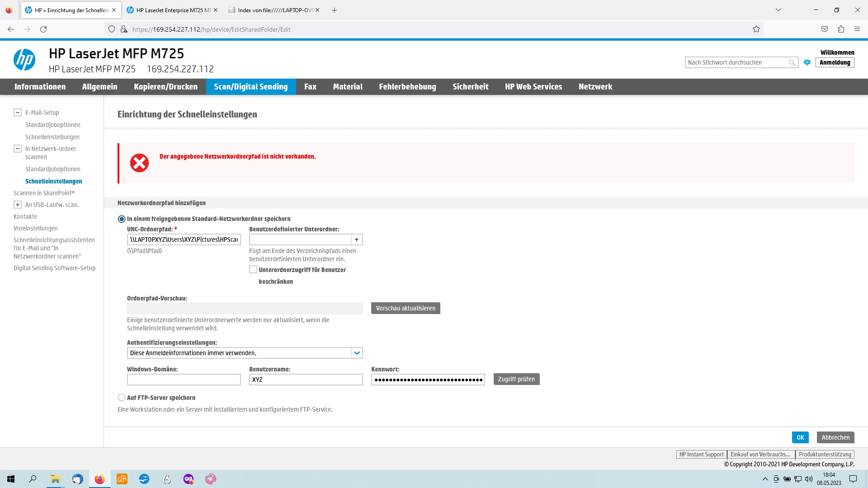Collapse the E-Mail-Setup tree node
The image size is (868, 488).
pyautogui.click(x=18, y=113)
